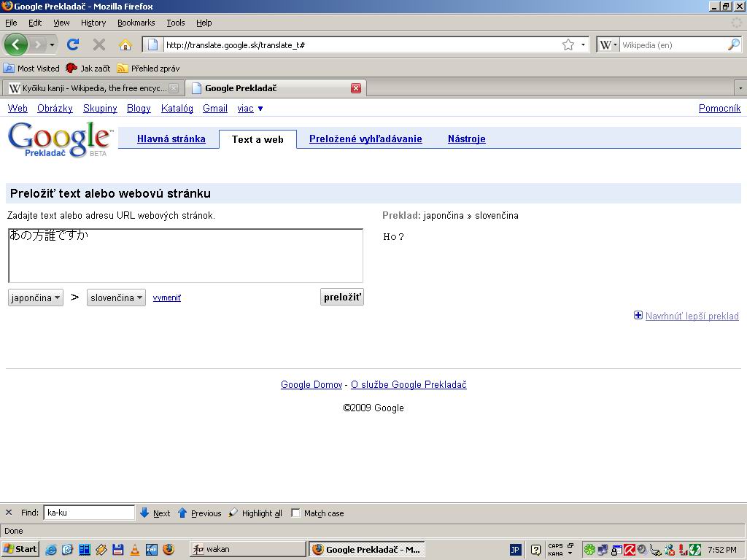Open the search engine selector dropdown

(x=608, y=44)
